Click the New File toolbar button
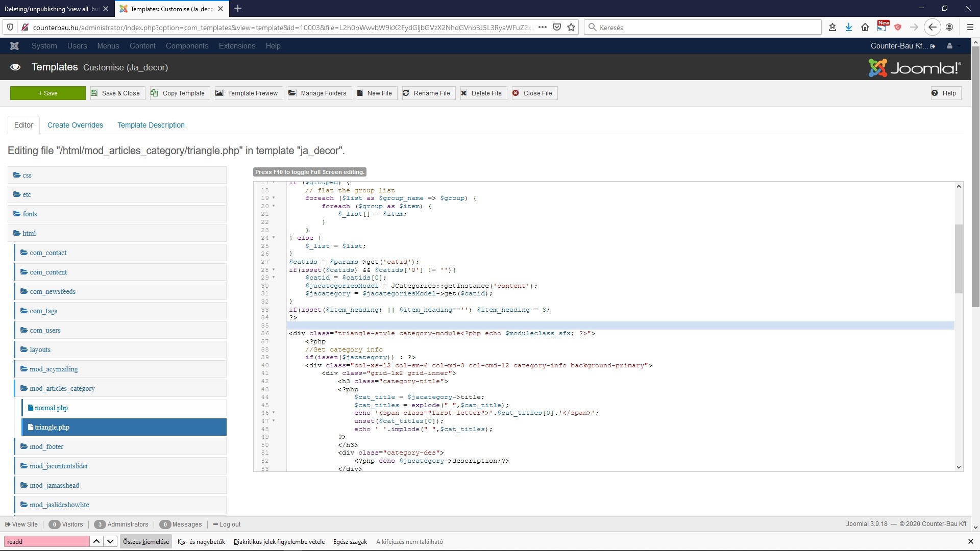This screenshot has height=551, width=980. point(375,93)
